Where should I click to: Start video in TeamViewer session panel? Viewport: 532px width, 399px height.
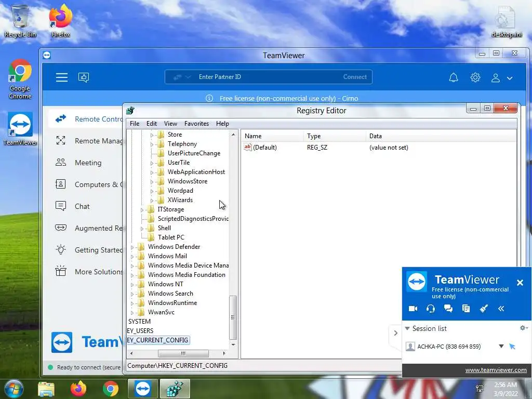point(413,309)
